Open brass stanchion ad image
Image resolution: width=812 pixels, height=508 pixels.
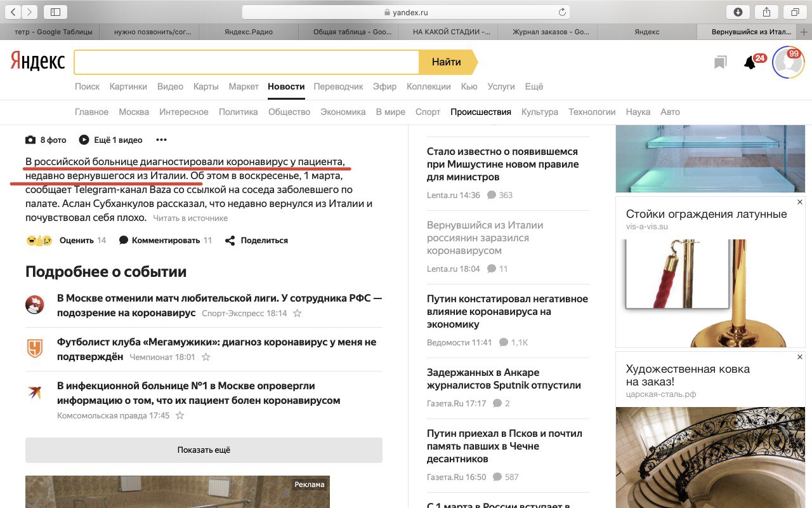pos(710,293)
